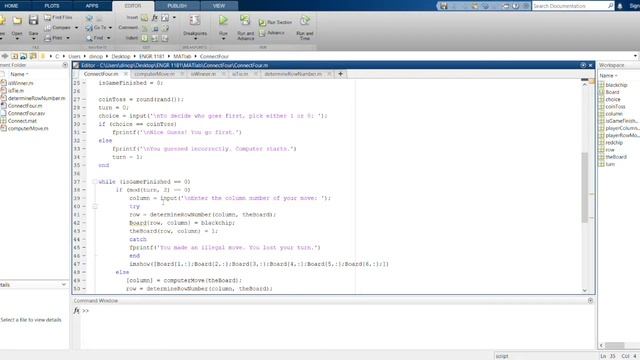Open the Print dropdown arrow

click(68, 38)
